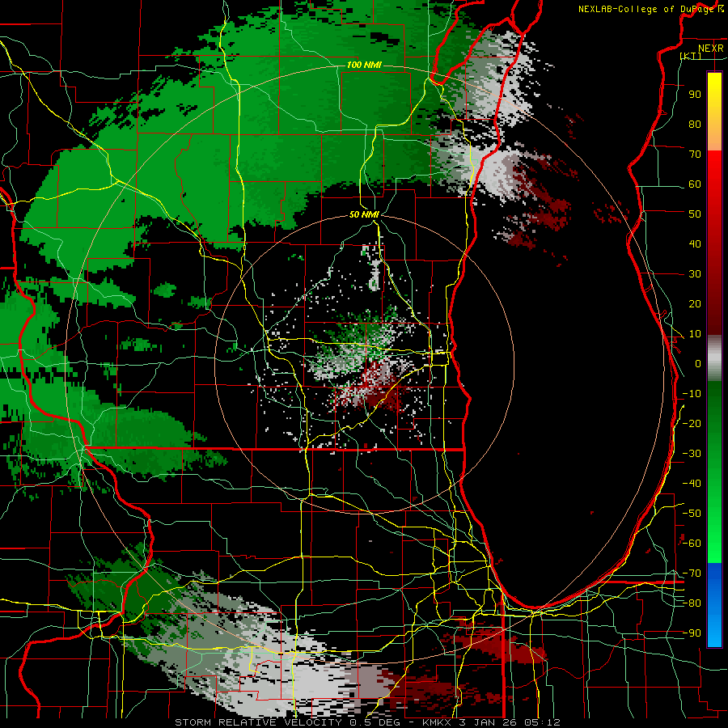Click the positive 80 scale value
Viewport: 728px width, 728px height.
[x=695, y=124]
